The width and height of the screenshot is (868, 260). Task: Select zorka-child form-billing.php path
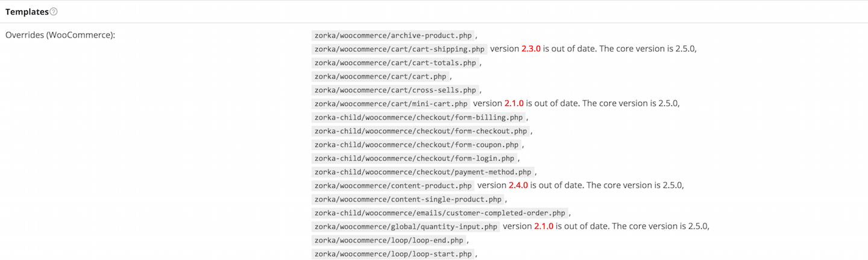coord(418,117)
